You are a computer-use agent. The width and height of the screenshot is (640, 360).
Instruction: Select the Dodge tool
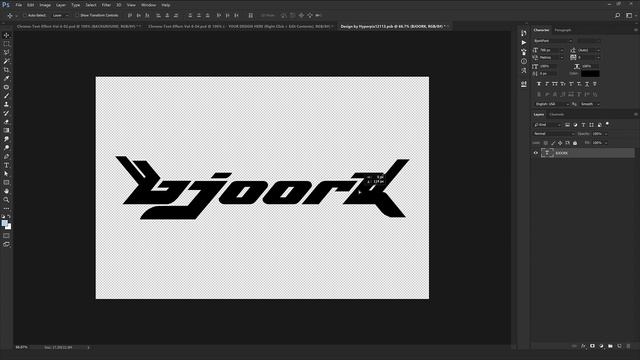coord(7,148)
